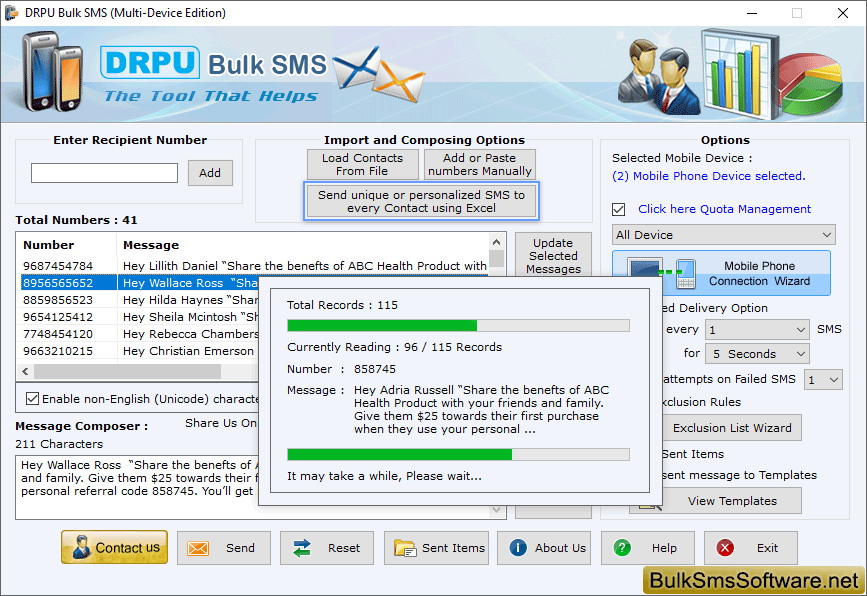Click the DRPU app icon in title bar
This screenshot has height=596, width=867.
pos(11,13)
